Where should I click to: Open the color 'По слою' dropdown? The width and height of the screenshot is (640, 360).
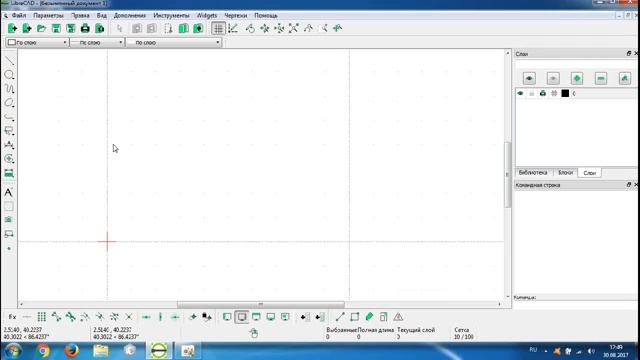tap(37, 42)
